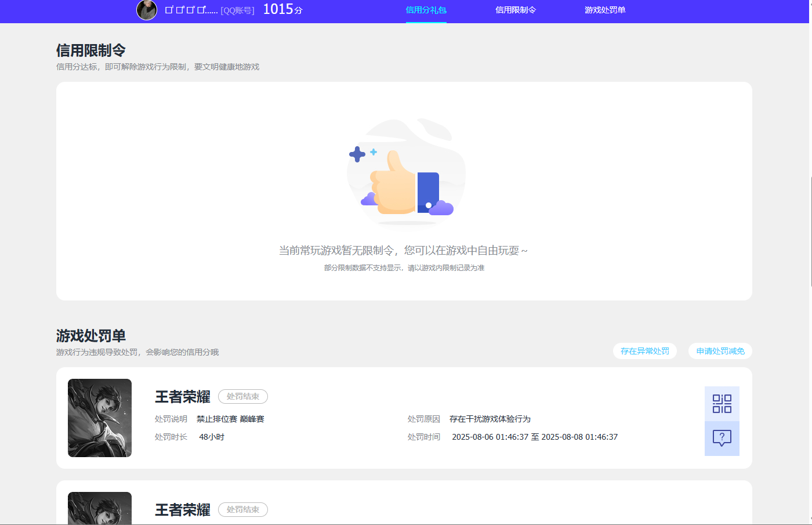
Task: Click the 申请处罚减免 button
Action: coord(720,351)
